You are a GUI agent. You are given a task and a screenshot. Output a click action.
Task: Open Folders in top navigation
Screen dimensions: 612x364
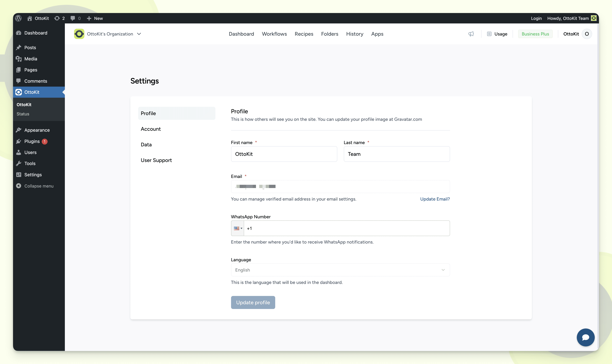329,34
